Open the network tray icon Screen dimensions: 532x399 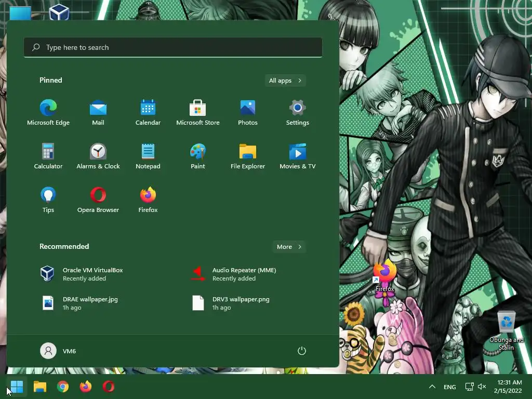[469, 387]
